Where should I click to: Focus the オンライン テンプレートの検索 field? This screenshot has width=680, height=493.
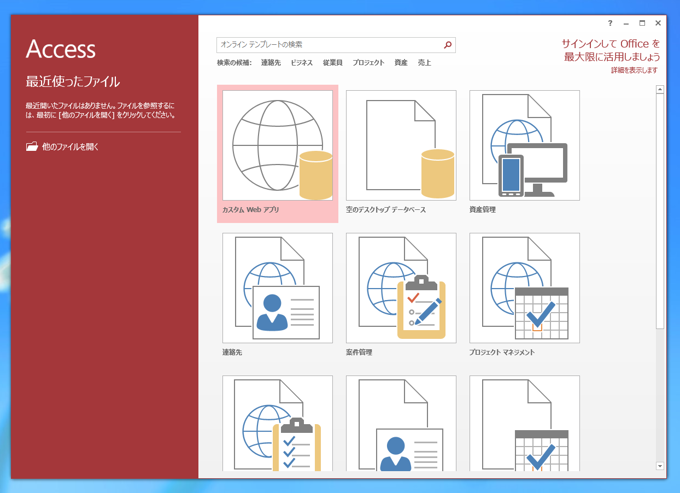(336, 45)
